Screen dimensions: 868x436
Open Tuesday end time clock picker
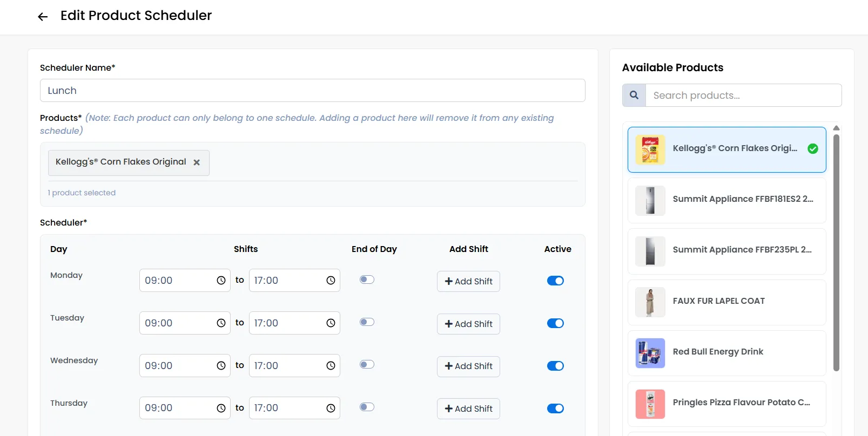[x=331, y=323]
